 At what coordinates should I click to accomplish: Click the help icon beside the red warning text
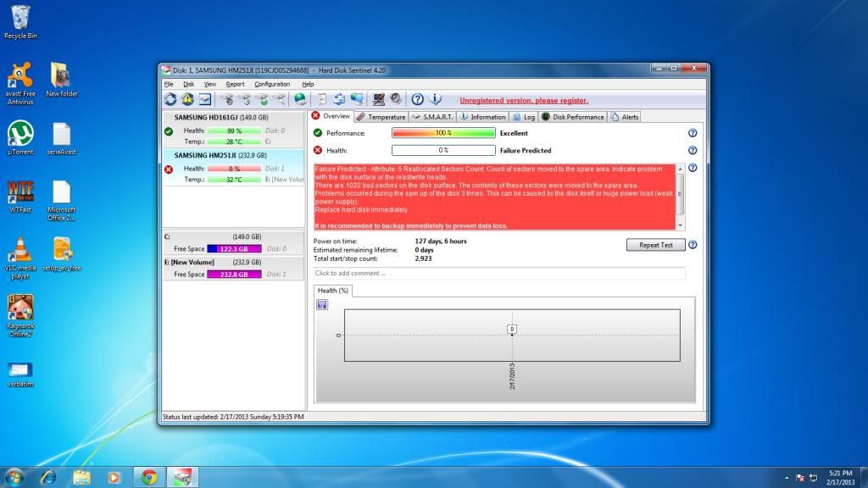[693, 168]
